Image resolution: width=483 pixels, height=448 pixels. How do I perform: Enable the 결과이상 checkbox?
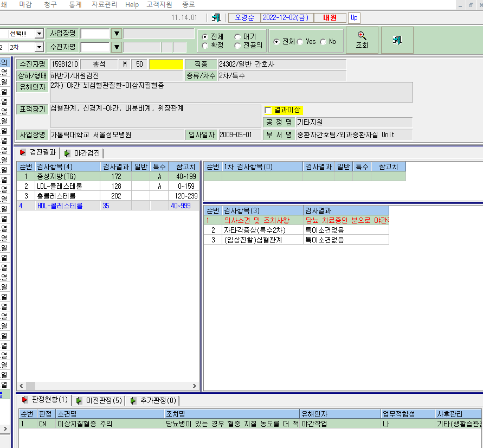[268, 110]
